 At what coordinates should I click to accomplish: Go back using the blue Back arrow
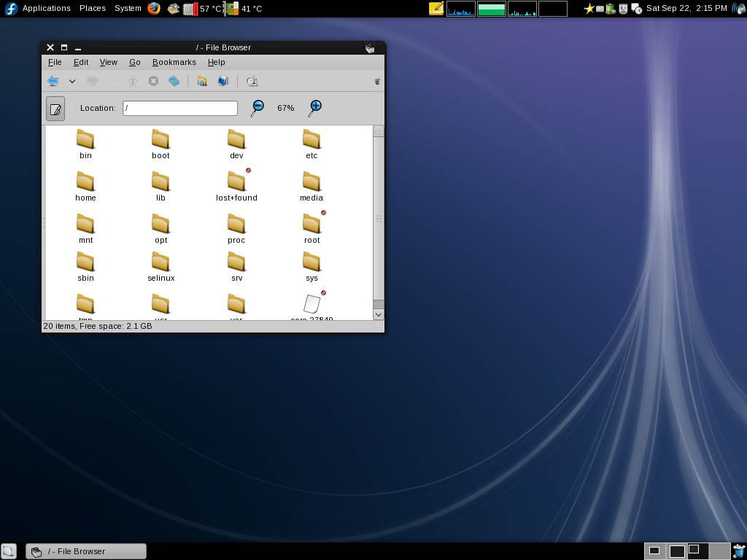[53, 82]
